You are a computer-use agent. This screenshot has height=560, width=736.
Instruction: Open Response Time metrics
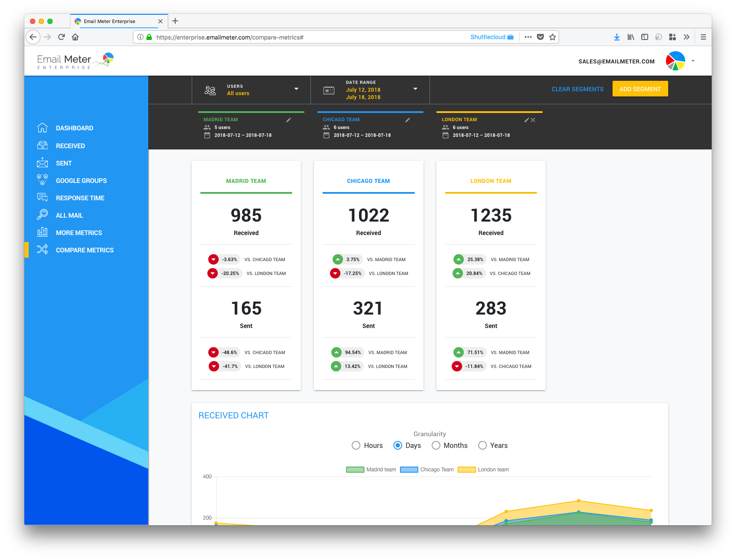[x=43, y=198]
